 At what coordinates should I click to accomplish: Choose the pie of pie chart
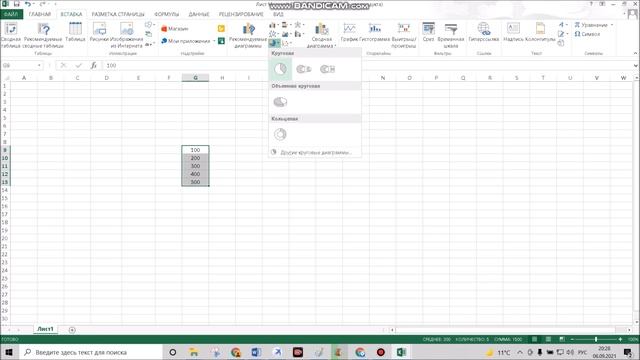304,69
